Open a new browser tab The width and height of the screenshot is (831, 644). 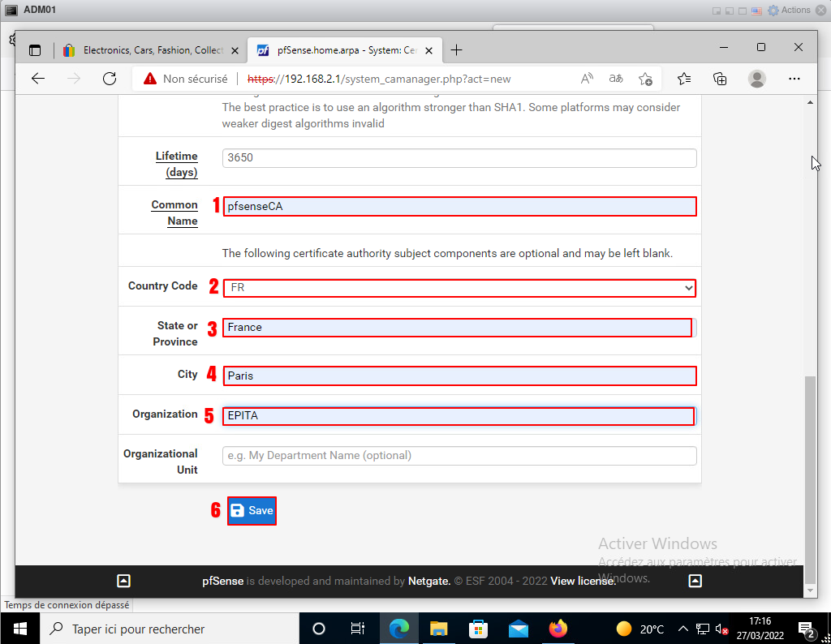[x=456, y=50]
